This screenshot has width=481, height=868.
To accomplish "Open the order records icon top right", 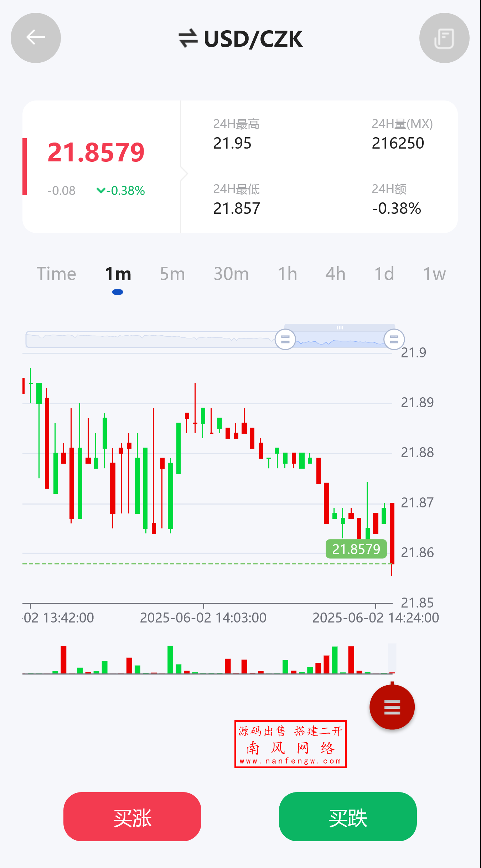I will [x=444, y=38].
